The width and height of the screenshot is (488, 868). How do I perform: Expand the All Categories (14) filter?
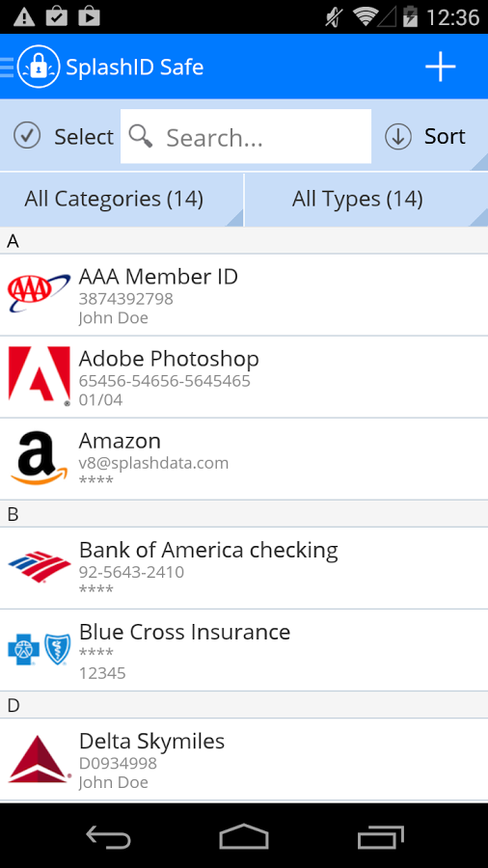[122, 200]
